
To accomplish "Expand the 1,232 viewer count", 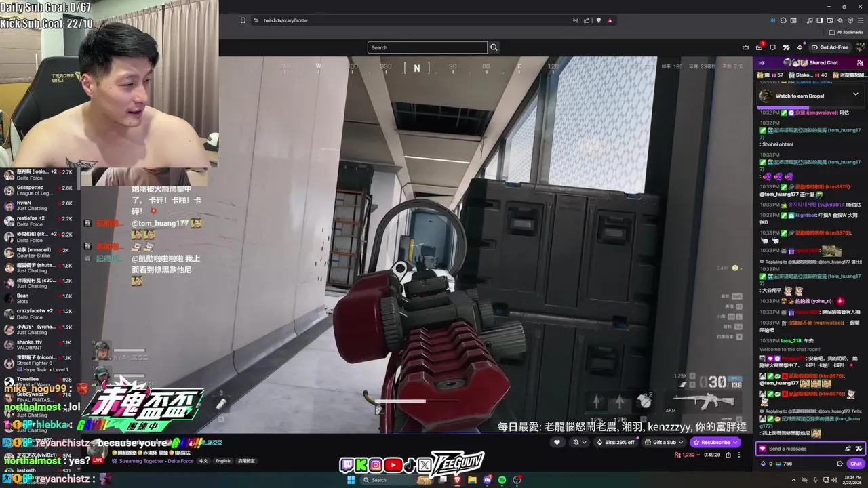I will [x=687, y=455].
